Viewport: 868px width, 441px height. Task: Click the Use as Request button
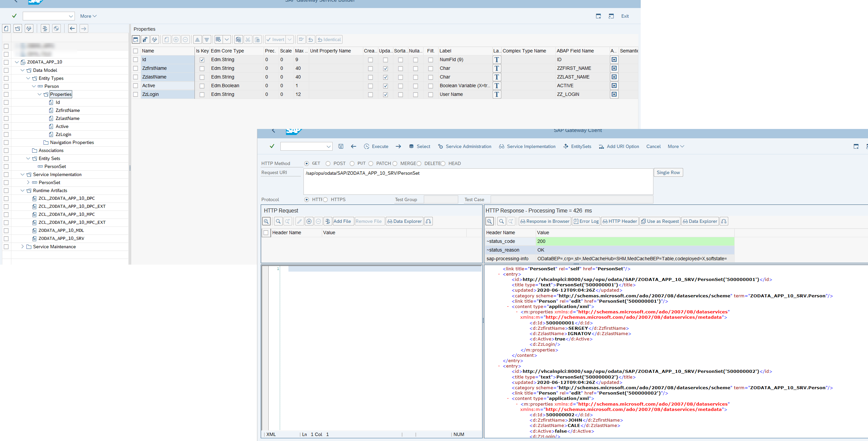tap(660, 222)
